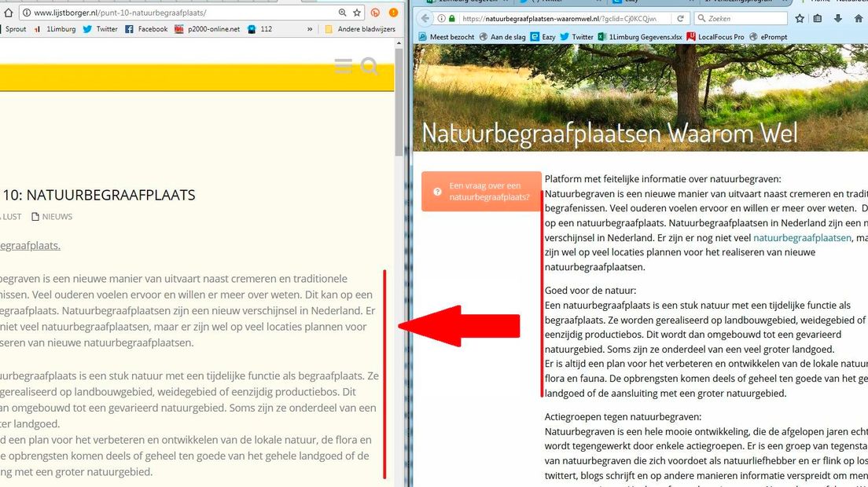Open the Sprout bookmark in Chrome
Viewport: 868px width, 487px height.
(16, 29)
